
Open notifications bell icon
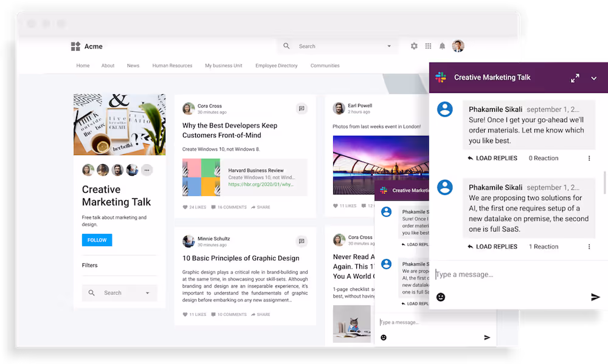(x=442, y=46)
